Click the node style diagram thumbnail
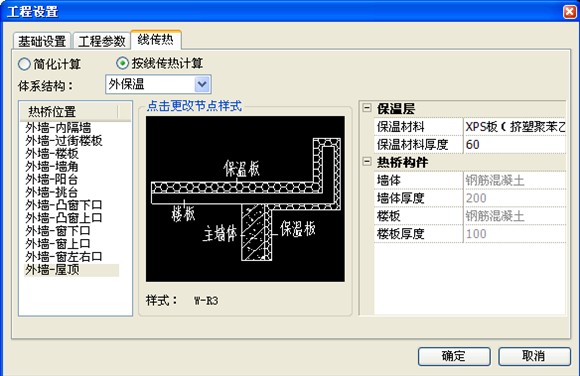Image resolution: width=580 pixels, height=376 pixels. tap(245, 199)
